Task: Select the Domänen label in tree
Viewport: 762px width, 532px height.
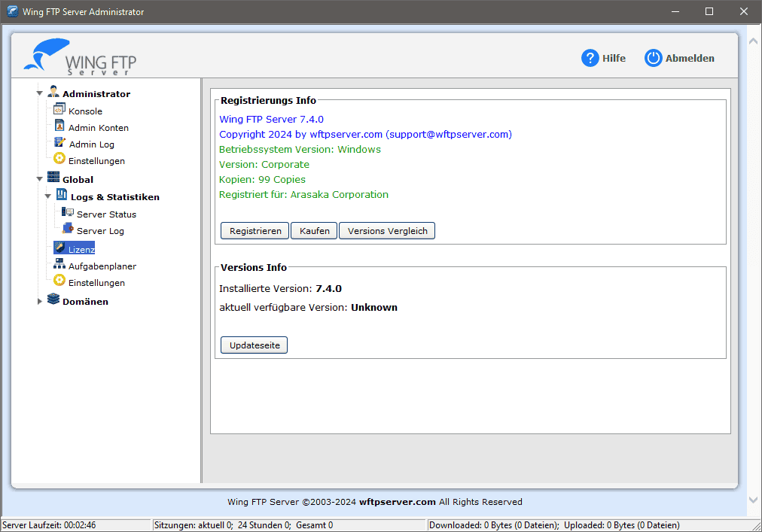Action: [86, 302]
